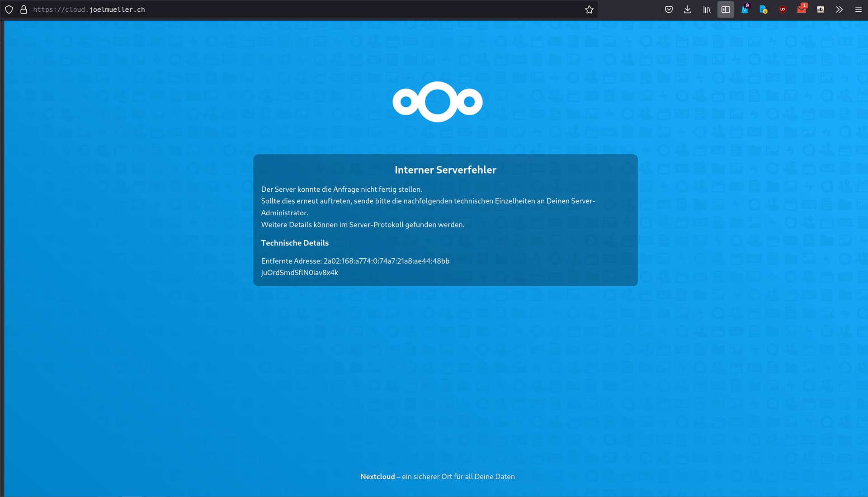Click the request ID juOrdSmdSflN0iav8x4k

pos(299,273)
